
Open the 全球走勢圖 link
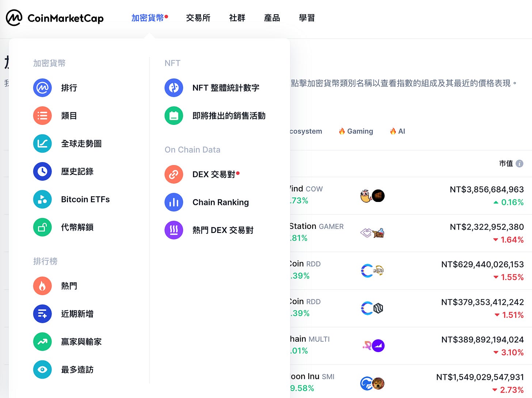coord(81,143)
